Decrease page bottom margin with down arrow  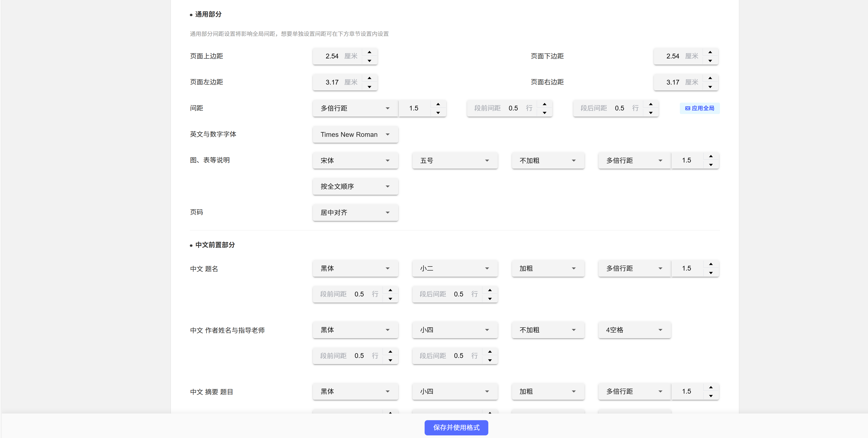click(x=710, y=61)
